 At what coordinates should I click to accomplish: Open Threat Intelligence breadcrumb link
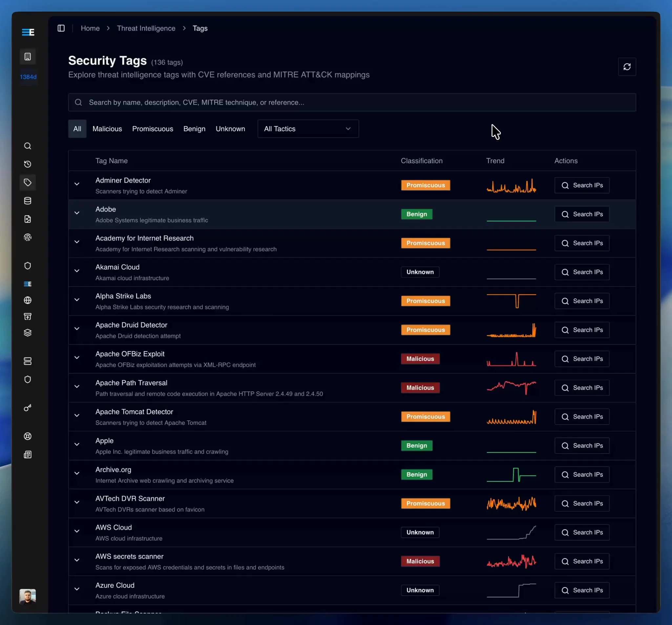tap(146, 29)
